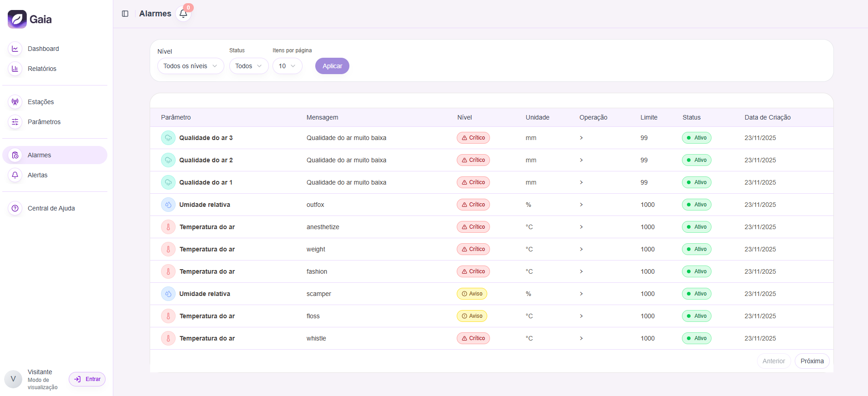Expand the Itens por página dropdown

tap(287, 66)
